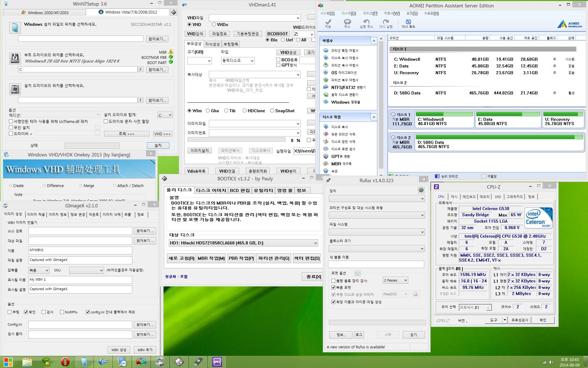This screenshot has width=588, height=368.
Task: Open VHD type 동적디스크 dropdown
Action: (x=238, y=61)
